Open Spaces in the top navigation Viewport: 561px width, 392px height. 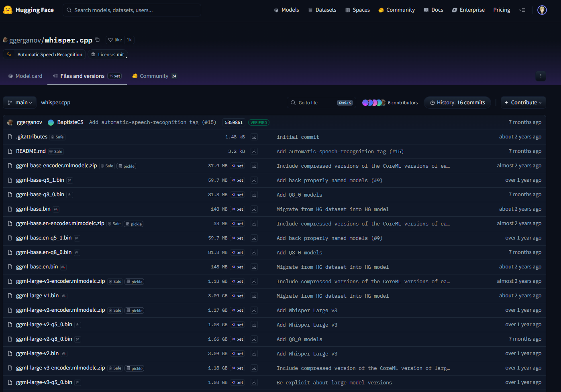coord(357,10)
